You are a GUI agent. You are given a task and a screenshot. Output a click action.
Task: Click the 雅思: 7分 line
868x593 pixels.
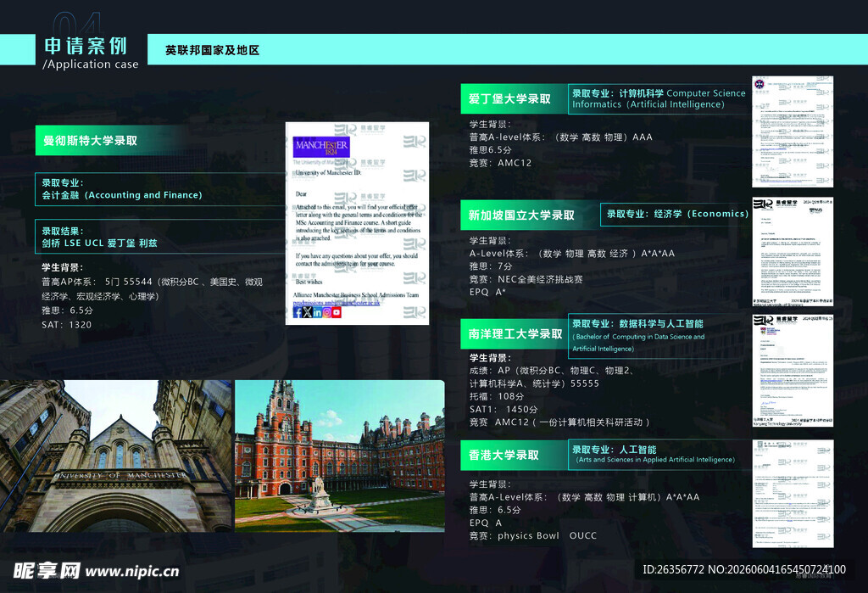(491, 266)
